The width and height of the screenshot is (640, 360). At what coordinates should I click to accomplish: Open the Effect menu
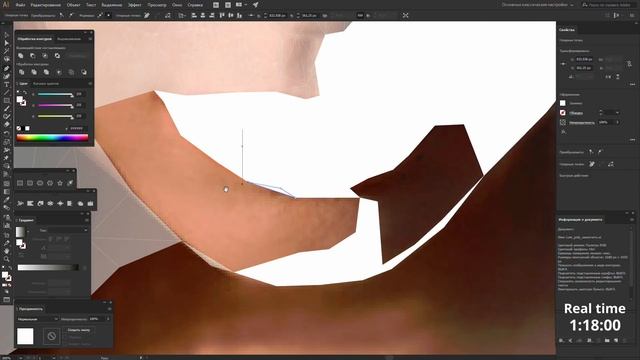[134, 5]
